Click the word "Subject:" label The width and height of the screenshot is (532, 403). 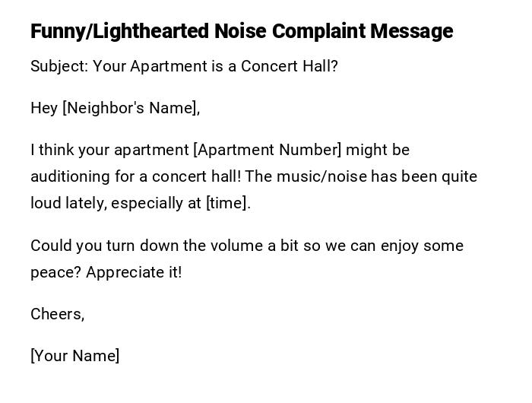click(x=59, y=66)
